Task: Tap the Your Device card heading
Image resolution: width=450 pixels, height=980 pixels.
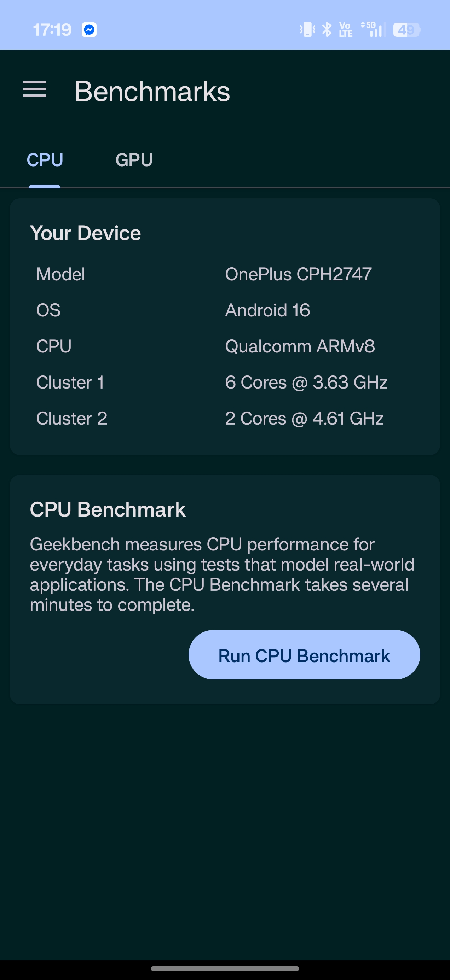Action: 85,233
